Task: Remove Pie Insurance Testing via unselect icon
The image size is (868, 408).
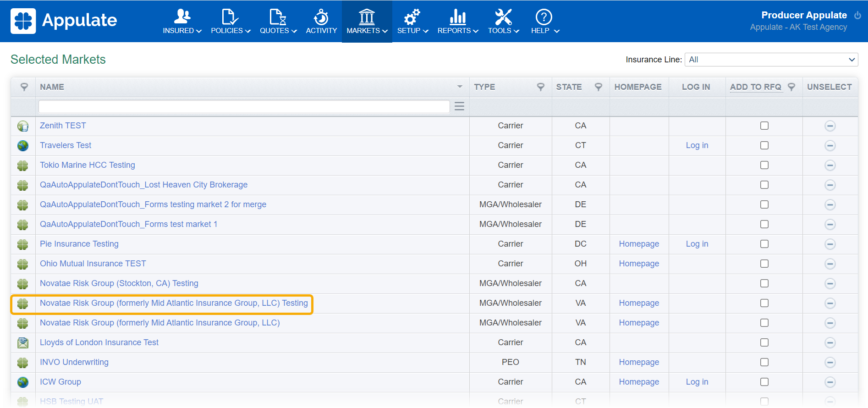Action: point(830,244)
